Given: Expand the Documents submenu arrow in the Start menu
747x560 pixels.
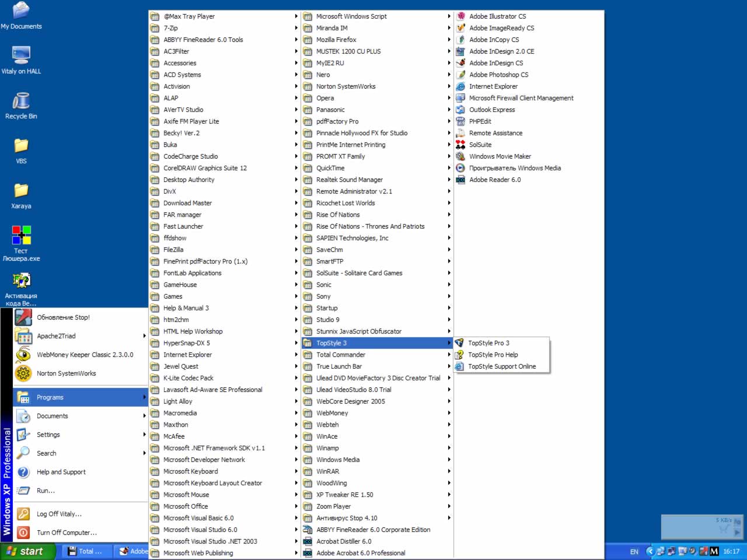Looking at the screenshot, I should click(144, 416).
